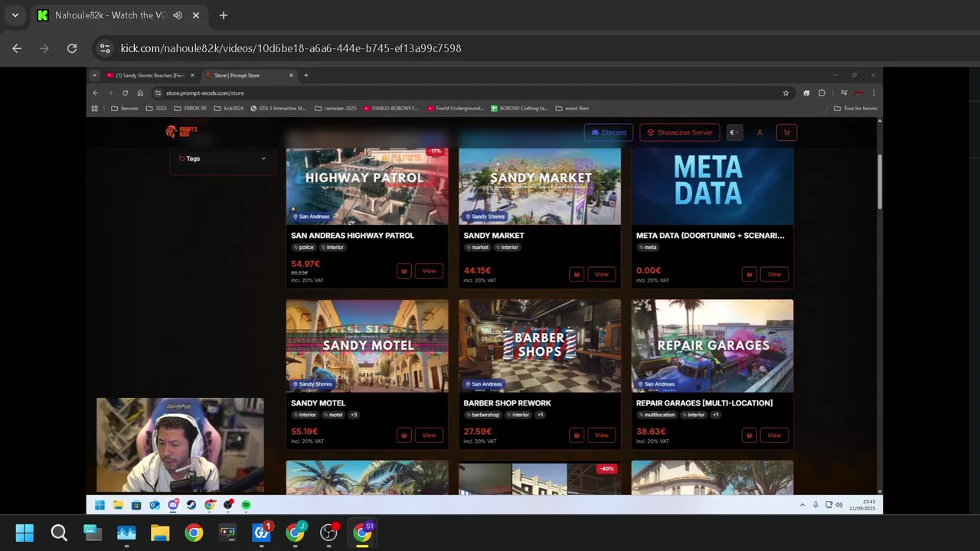The image size is (980, 551).
Task: Open the user account icon
Action: (759, 132)
